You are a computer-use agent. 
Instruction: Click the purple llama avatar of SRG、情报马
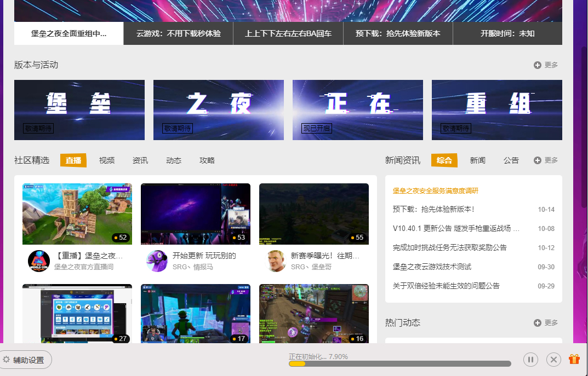click(x=157, y=261)
